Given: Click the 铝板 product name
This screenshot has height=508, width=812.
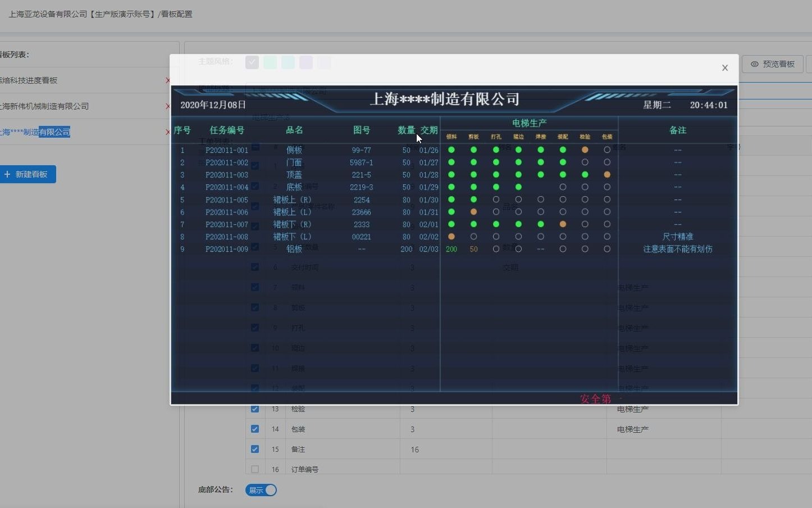Looking at the screenshot, I should (x=294, y=249).
